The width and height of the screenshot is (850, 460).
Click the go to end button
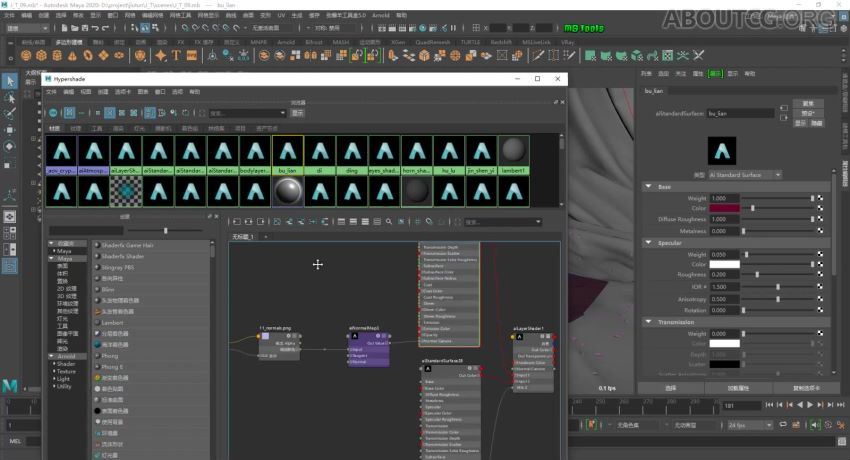pos(841,405)
